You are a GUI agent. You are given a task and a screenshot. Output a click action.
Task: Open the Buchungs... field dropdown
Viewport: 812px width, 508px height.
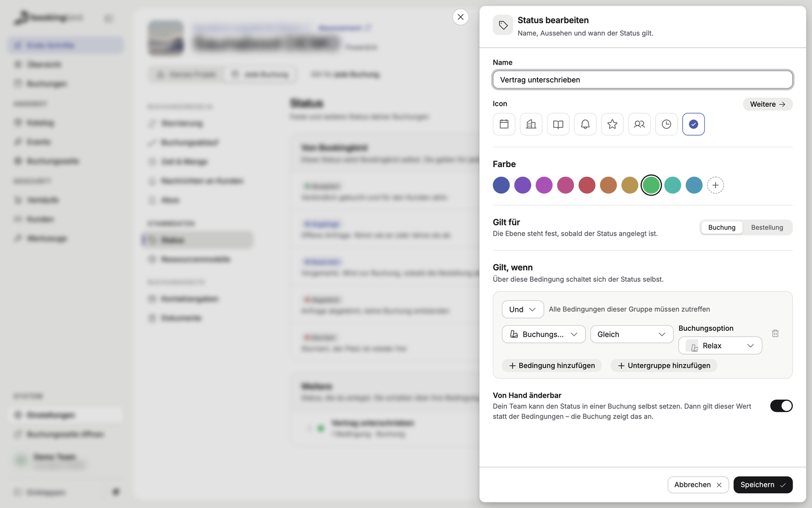[544, 334]
